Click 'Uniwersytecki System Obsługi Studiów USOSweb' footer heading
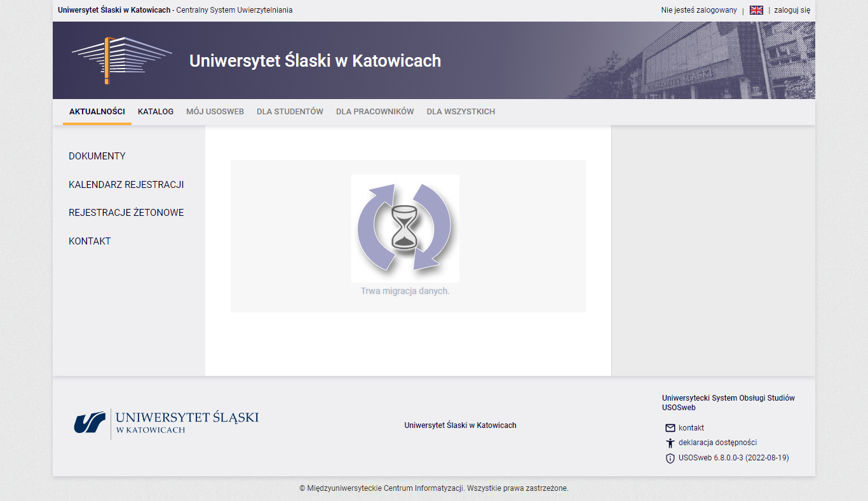Viewport: 868px width, 501px height. tap(728, 403)
